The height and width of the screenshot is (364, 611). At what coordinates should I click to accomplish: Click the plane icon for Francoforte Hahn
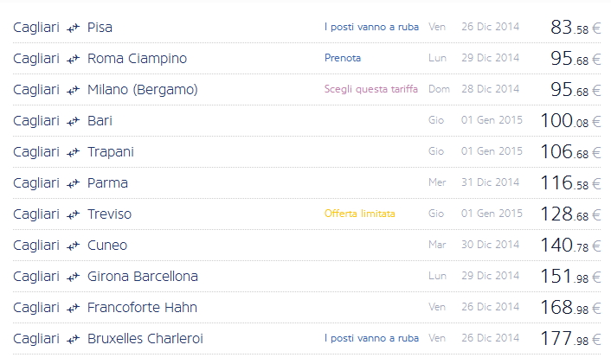pos(74,309)
